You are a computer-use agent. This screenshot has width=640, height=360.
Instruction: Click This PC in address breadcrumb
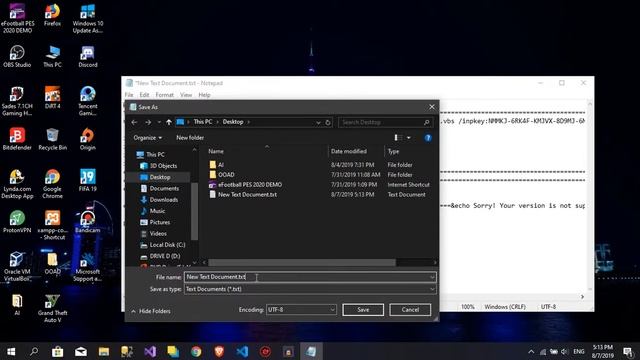point(202,122)
